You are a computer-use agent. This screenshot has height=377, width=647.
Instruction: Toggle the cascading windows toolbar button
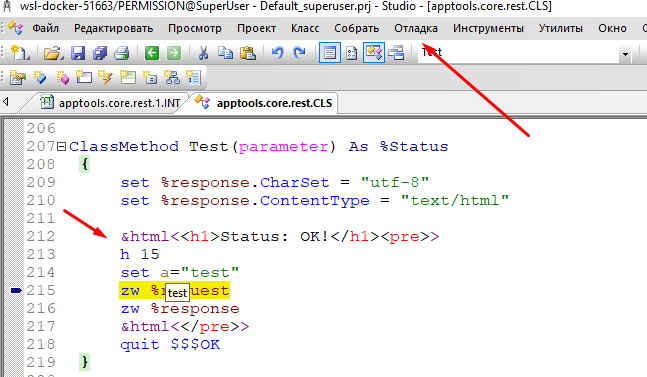pos(396,53)
